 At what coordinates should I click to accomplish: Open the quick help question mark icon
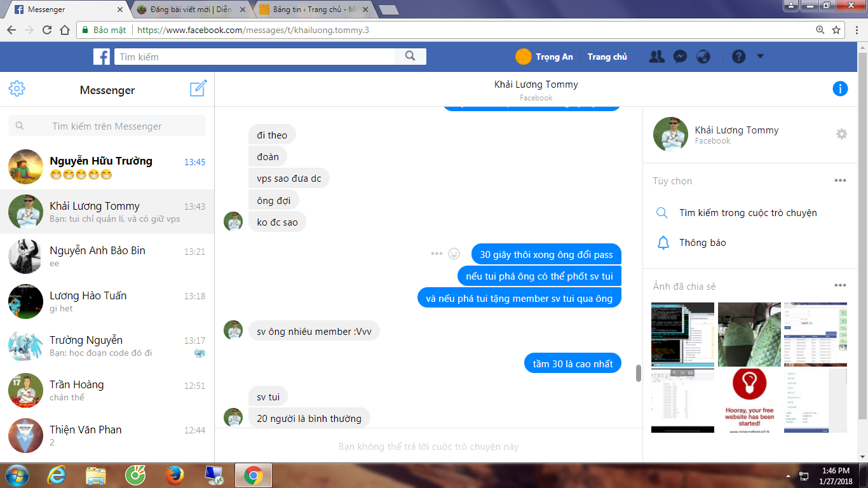738,57
